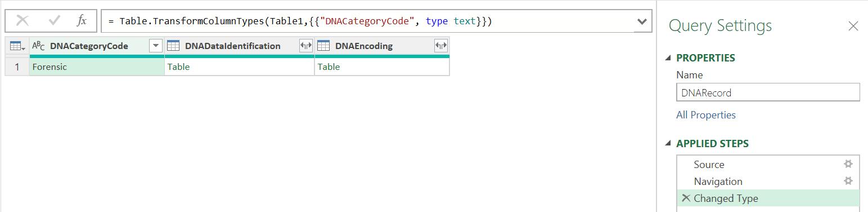Open Table link in DNADataIdentification cell

point(178,67)
